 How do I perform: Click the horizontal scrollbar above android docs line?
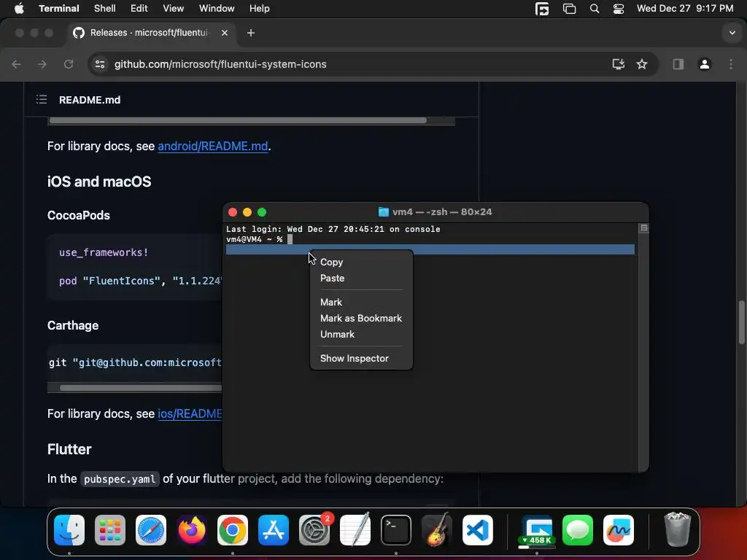pyautogui.click(x=238, y=120)
